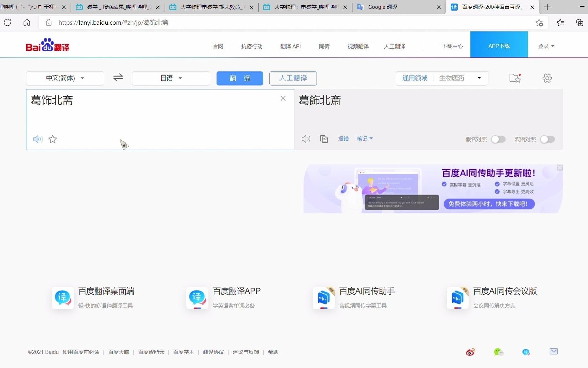
Task: Open 翻译 API in navigation
Action: point(290,46)
